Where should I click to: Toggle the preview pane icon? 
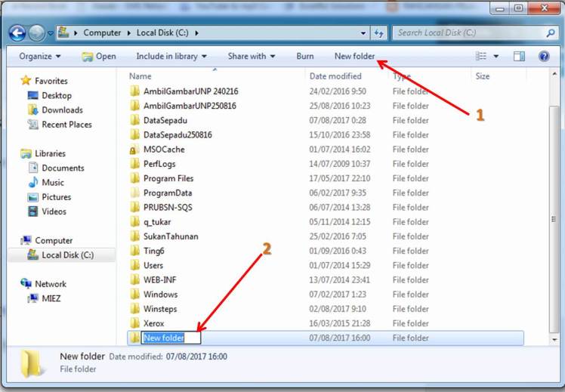519,57
